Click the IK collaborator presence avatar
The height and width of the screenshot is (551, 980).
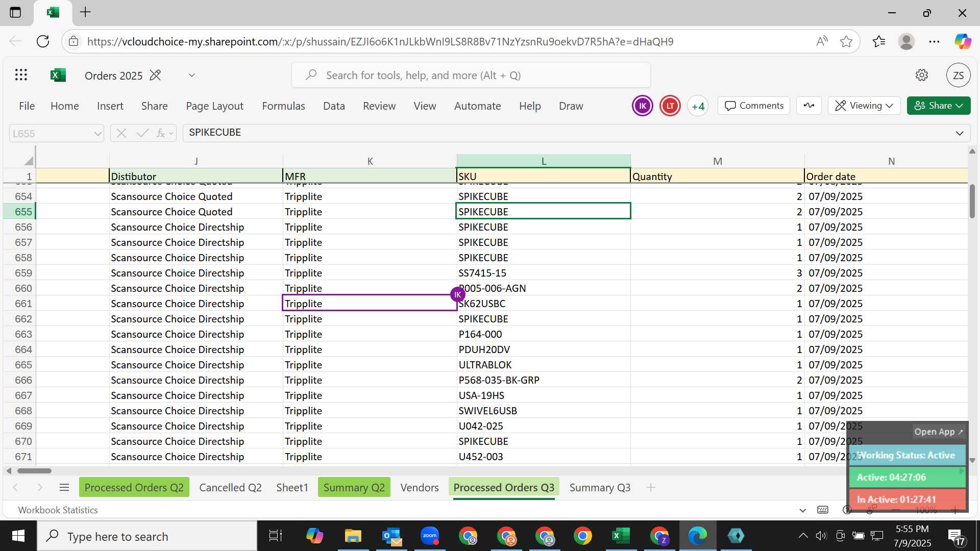(x=642, y=106)
